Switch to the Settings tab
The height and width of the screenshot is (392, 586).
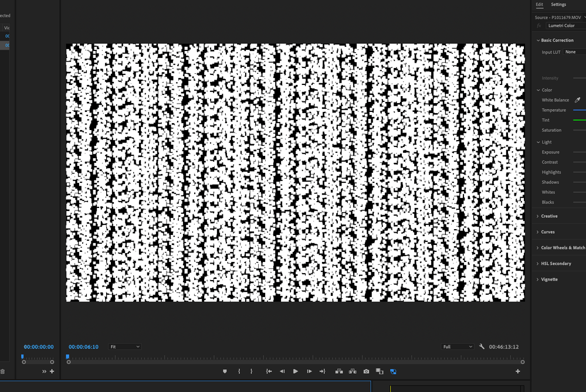558,5
